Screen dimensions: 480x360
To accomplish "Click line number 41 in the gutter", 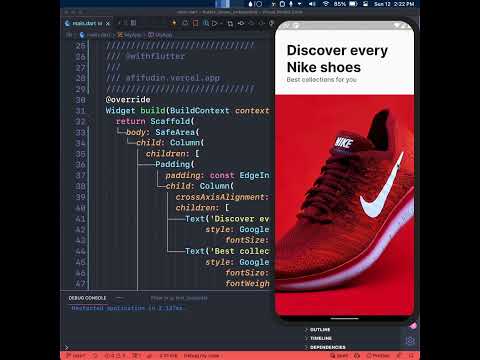I will point(81,219).
